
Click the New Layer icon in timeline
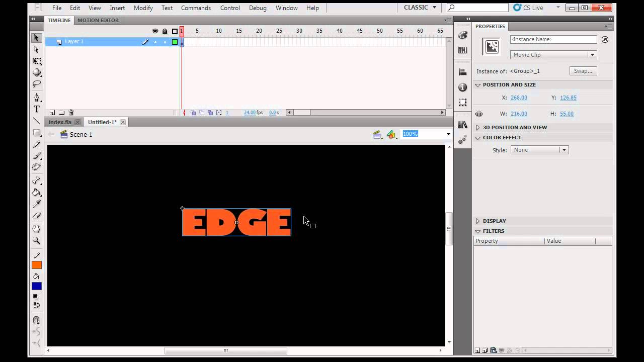(52, 113)
